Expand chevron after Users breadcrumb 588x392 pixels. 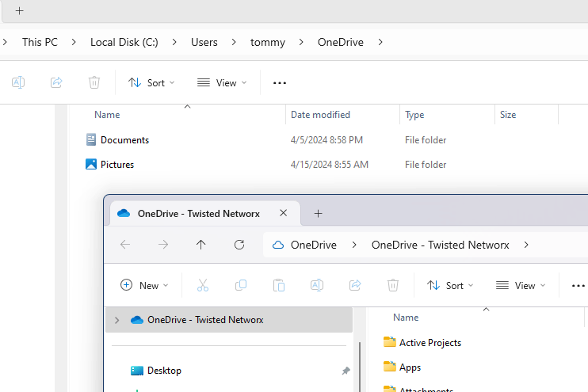click(234, 42)
